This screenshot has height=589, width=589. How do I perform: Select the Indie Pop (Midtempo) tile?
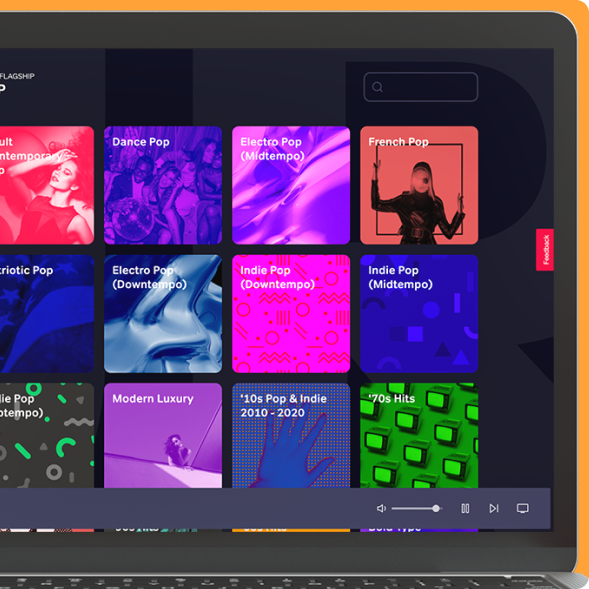click(419, 314)
